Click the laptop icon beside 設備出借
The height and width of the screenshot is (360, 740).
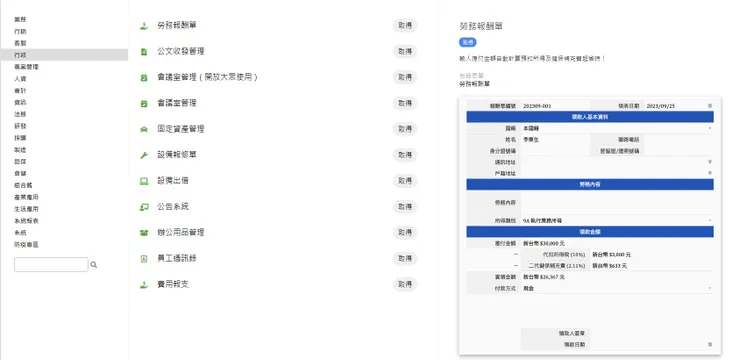pyautogui.click(x=144, y=181)
